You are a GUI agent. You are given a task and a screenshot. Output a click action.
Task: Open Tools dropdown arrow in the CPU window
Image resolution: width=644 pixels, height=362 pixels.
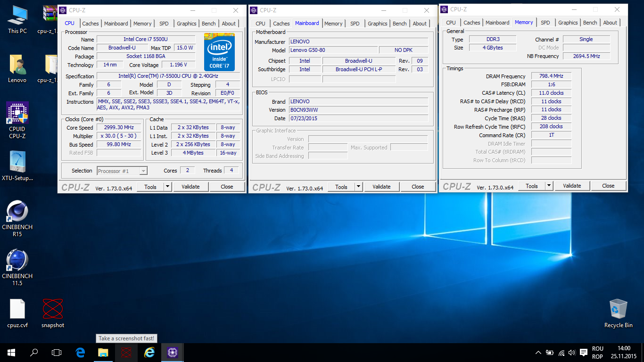(167, 187)
